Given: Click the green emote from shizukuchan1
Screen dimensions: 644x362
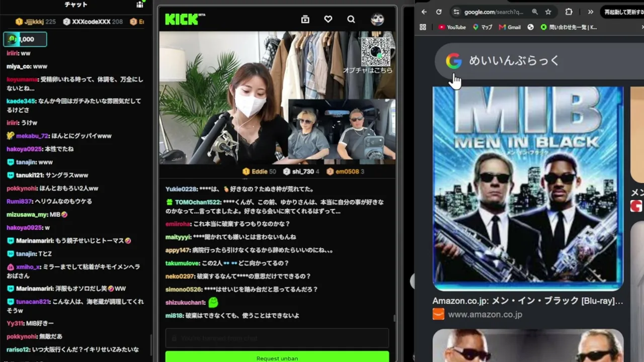Looking at the screenshot, I should click(x=213, y=302).
